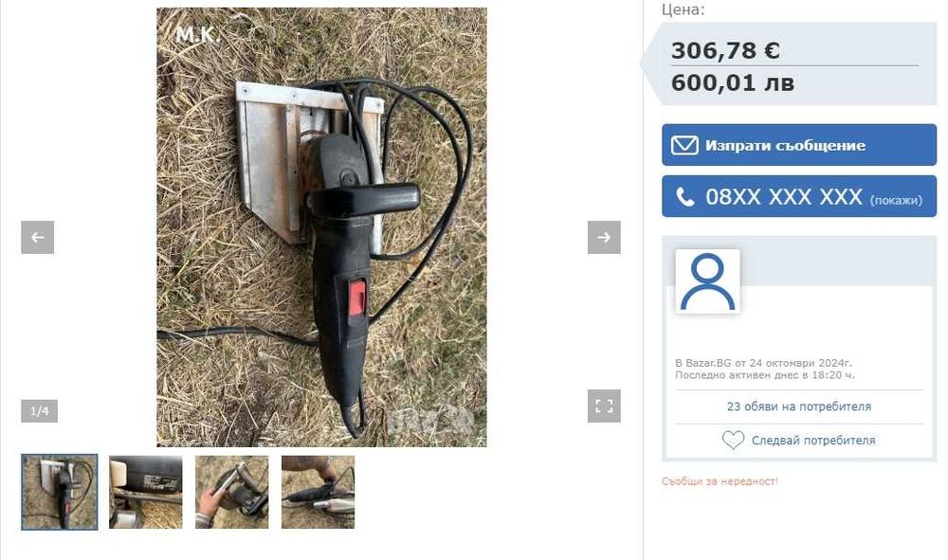The height and width of the screenshot is (560, 948).
Task: Click the main product photo
Action: pyautogui.click(x=321, y=227)
